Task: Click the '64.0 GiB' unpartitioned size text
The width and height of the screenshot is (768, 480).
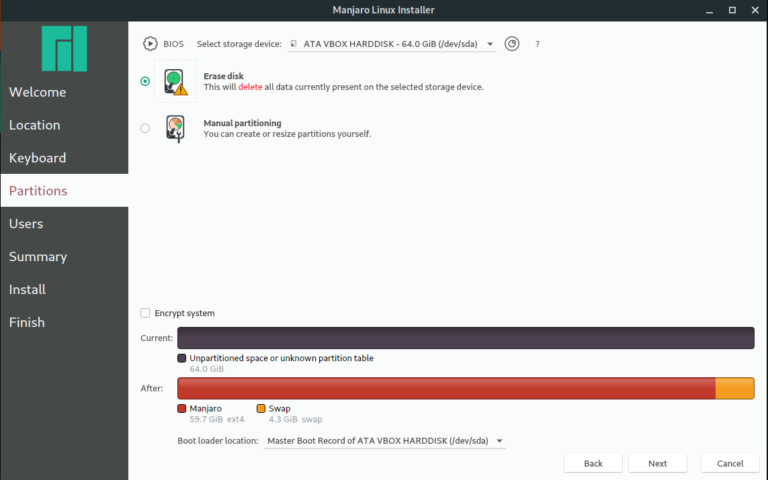Action: pos(207,369)
